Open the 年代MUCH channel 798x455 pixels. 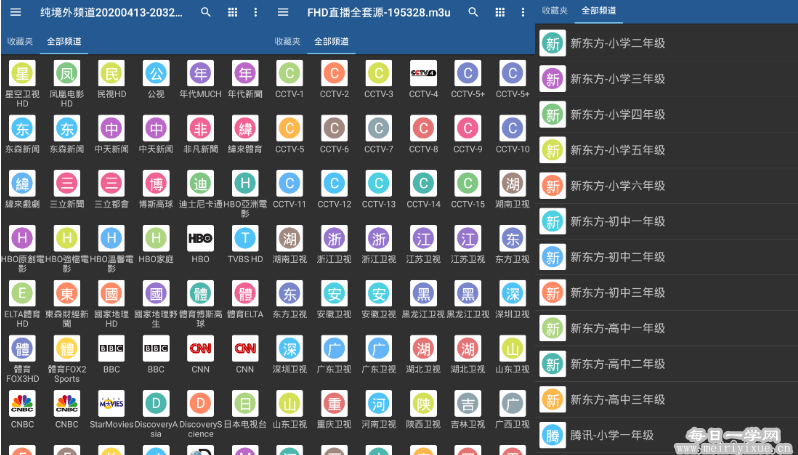pos(201,79)
